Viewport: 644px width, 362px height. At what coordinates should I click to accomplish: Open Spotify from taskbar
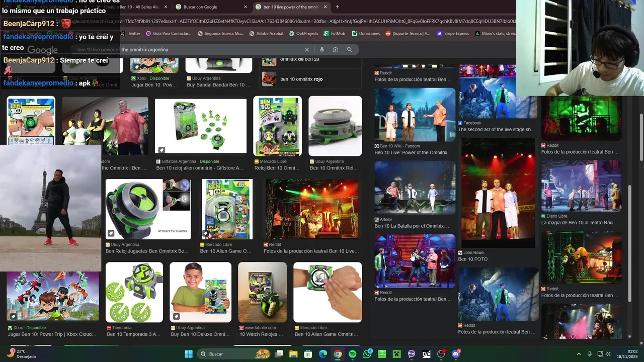353,354
